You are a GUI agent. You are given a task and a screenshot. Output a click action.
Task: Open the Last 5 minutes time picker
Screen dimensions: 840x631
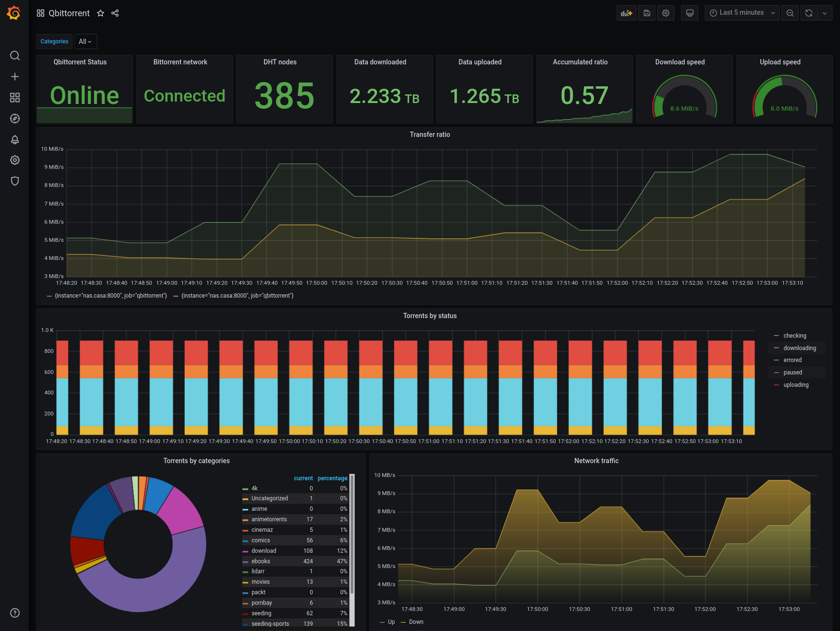pos(742,13)
